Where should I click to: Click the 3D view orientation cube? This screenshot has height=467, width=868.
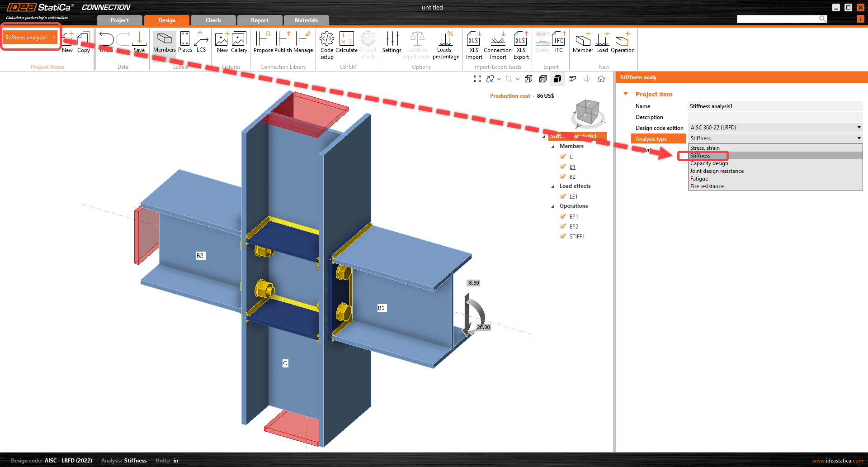click(x=587, y=112)
